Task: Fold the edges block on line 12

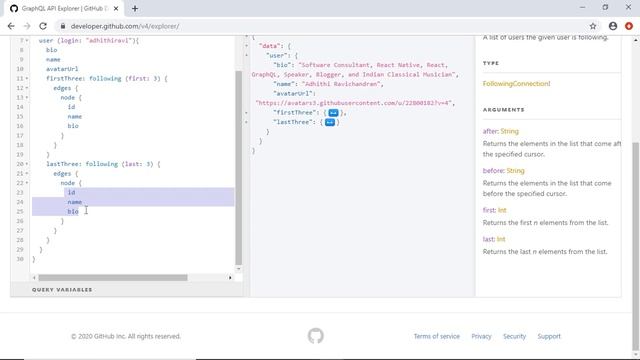Action: 27,88
